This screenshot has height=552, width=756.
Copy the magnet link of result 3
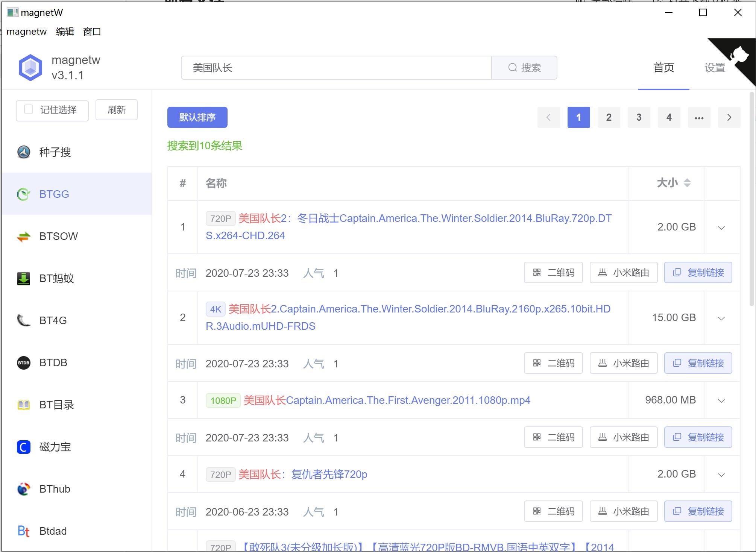click(698, 437)
